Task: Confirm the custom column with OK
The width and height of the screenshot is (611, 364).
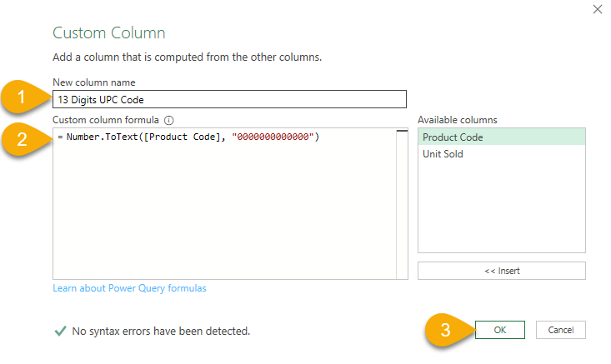Action: tap(499, 330)
